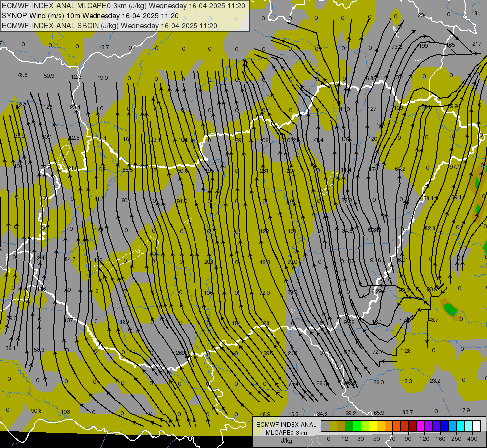Click the legend tick label 50
The width and height of the screenshot is (487, 448).
pyautogui.click(x=377, y=439)
